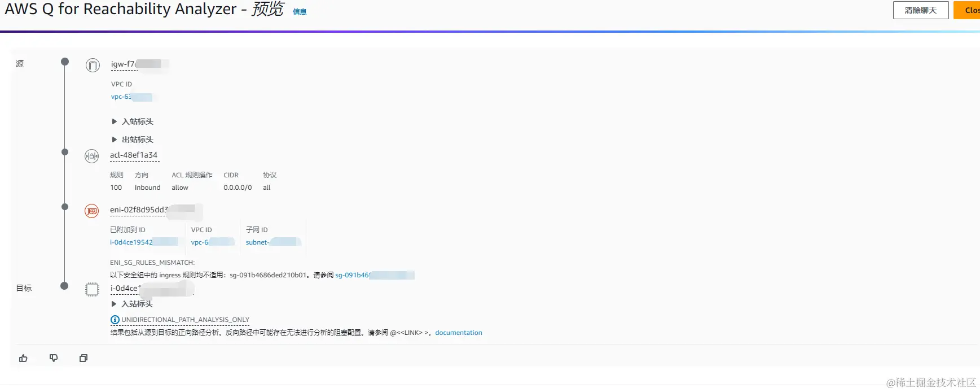Open the subnet- link under 子网 ID

click(x=273, y=242)
